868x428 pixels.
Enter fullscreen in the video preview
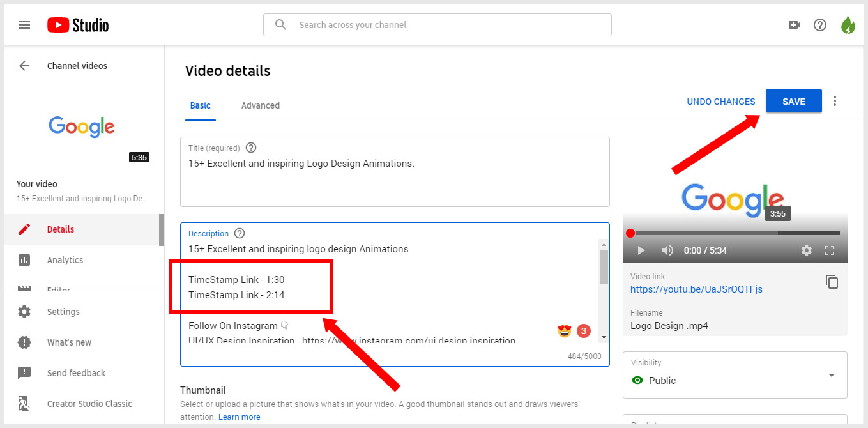coord(830,250)
